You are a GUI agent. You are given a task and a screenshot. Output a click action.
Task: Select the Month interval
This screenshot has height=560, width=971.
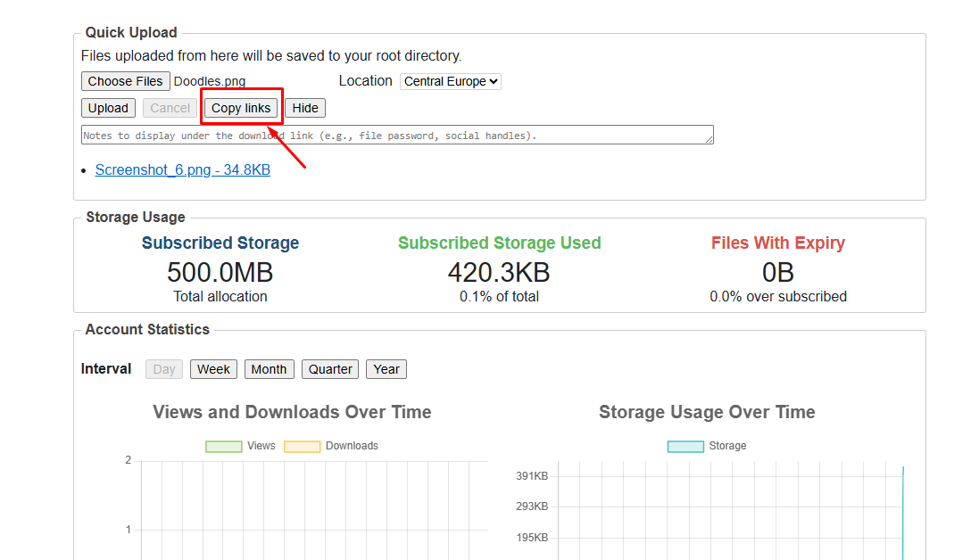[269, 369]
